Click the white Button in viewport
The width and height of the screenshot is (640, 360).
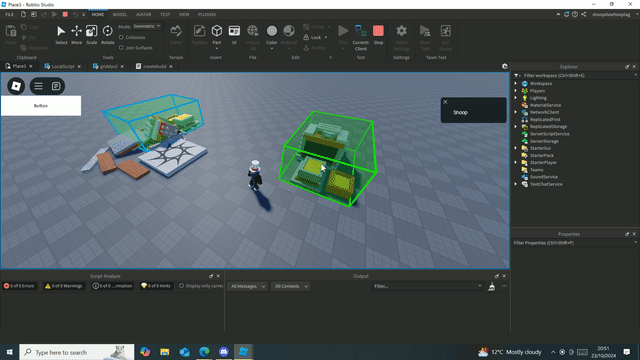click(41, 106)
